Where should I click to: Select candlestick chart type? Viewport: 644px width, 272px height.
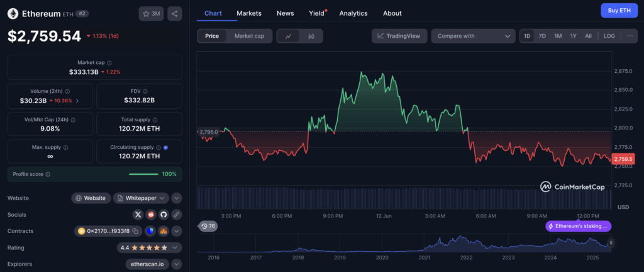point(311,36)
